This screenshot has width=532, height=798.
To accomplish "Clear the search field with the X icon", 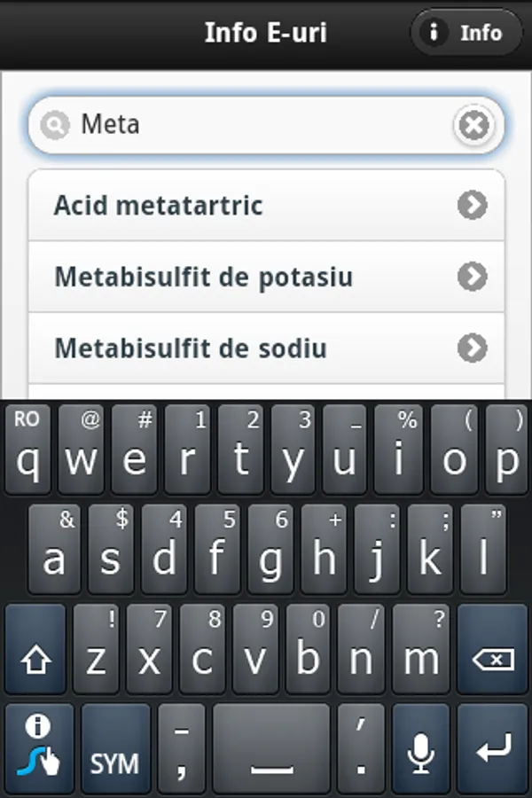I will pos(473,126).
